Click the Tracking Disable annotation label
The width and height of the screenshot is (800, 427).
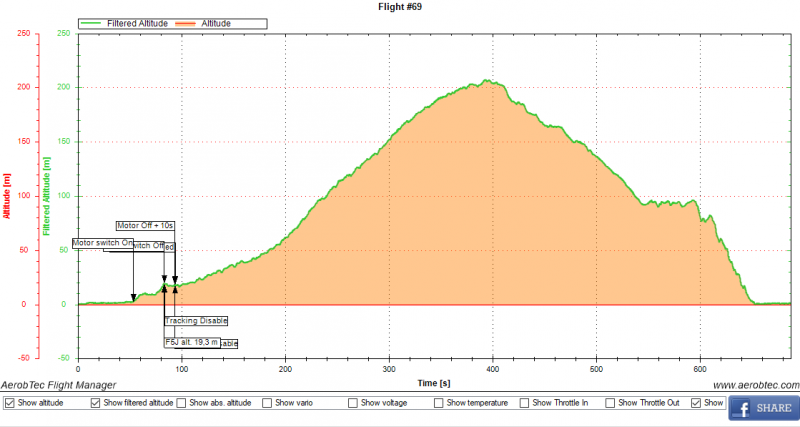pos(196,321)
